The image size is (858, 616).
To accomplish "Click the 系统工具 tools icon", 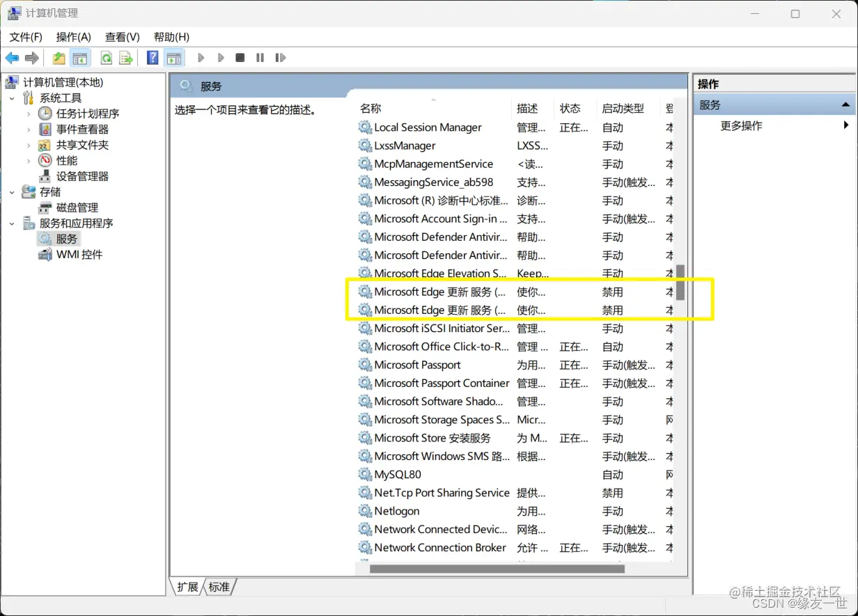I will (29, 98).
